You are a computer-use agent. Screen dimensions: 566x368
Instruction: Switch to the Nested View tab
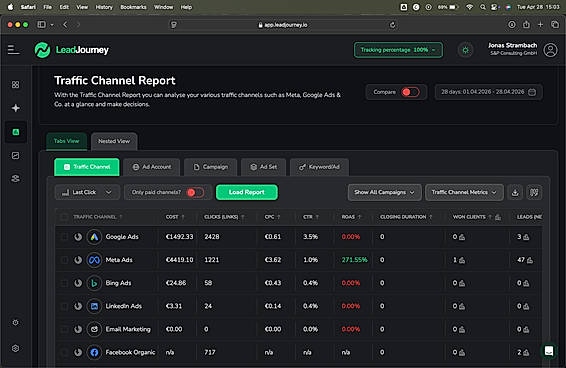pos(114,141)
